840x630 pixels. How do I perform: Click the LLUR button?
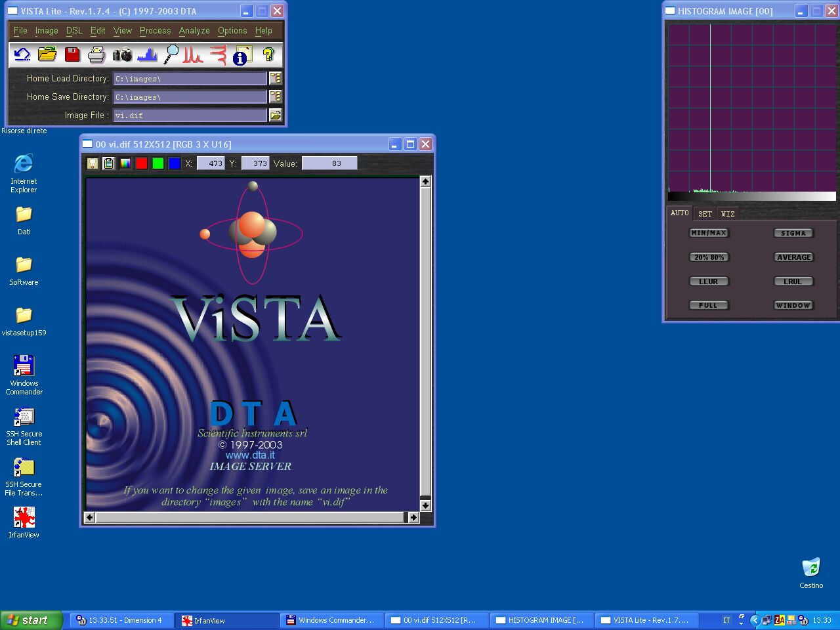coord(709,282)
